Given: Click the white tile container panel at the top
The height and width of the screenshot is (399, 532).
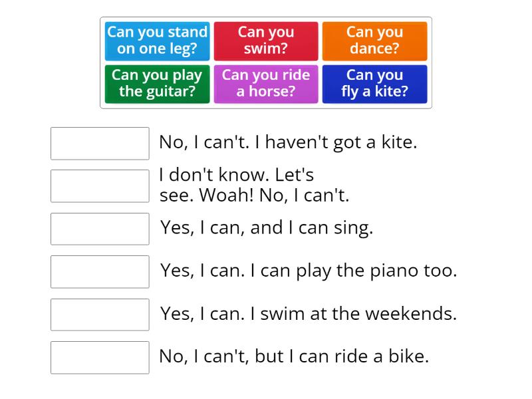Looking at the screenshot, I should click(266, 62).
